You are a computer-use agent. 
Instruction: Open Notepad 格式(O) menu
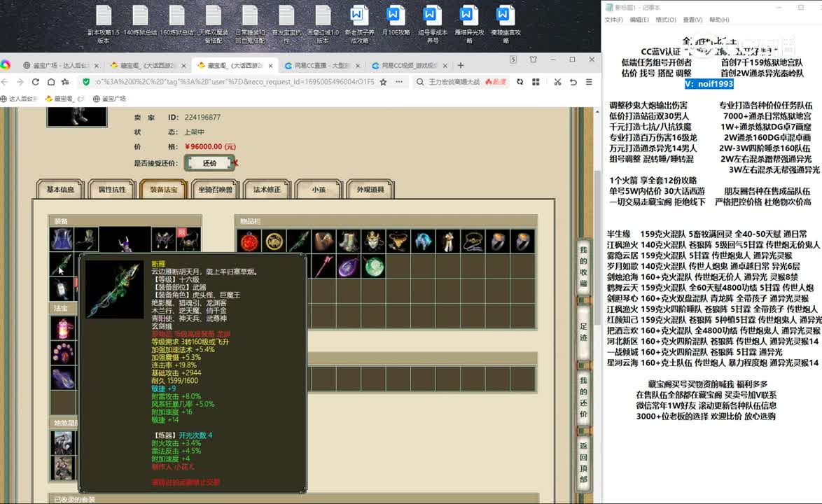666,20
